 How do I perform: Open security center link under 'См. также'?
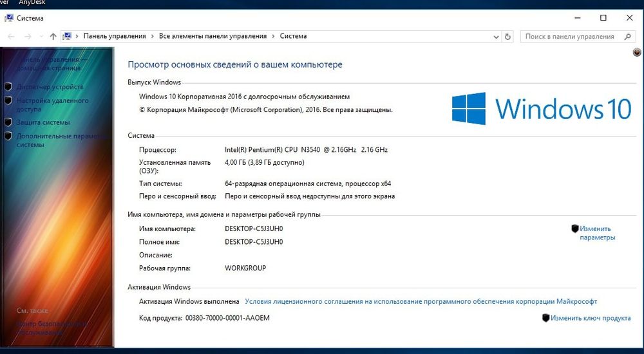(x=53, y=328)
